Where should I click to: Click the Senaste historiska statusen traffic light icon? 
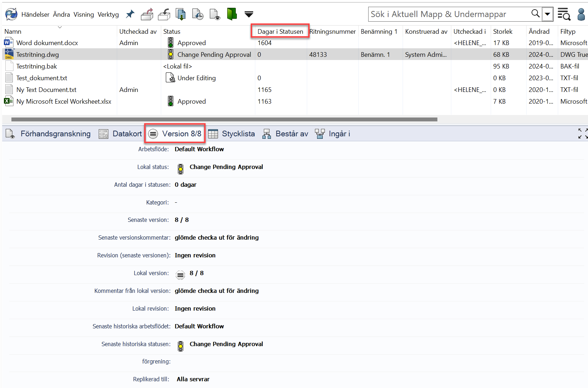(180, 346)
